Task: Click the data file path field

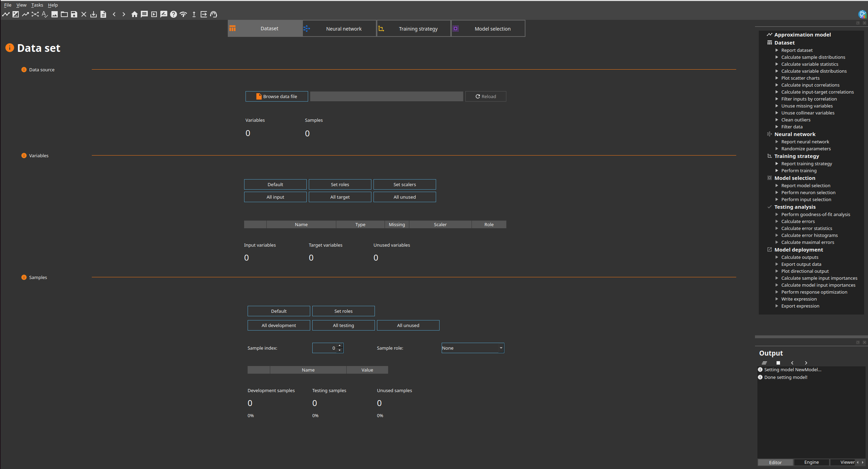Action: [x=386, y=96]
